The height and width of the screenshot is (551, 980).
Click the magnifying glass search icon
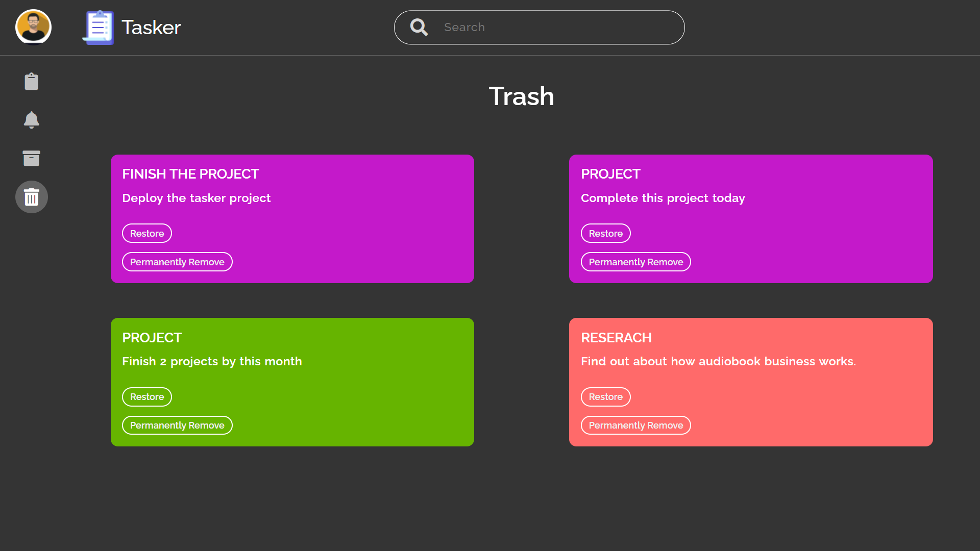click(419, 27)
